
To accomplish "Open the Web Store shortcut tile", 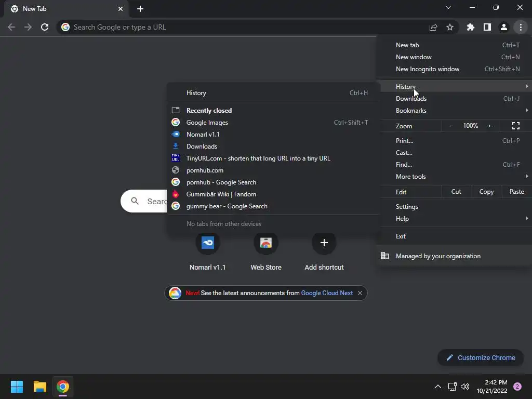I will click(266, 252).
